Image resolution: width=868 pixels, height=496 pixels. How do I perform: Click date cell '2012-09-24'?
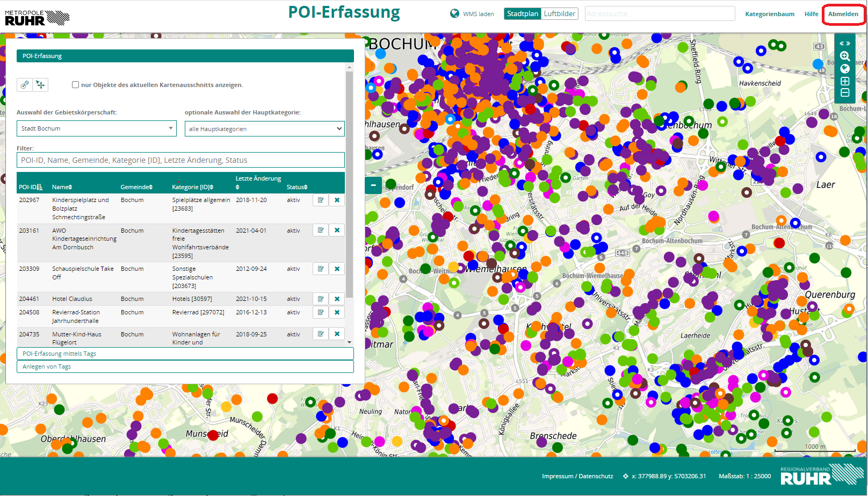(x=251, y=269)
